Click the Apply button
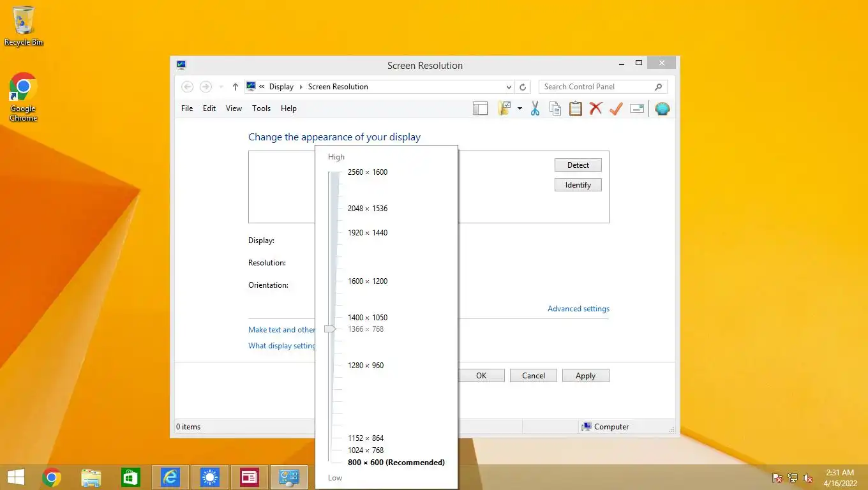Image resolution: width=868 pixels, height=490 pixels. [x=586, y=376]
